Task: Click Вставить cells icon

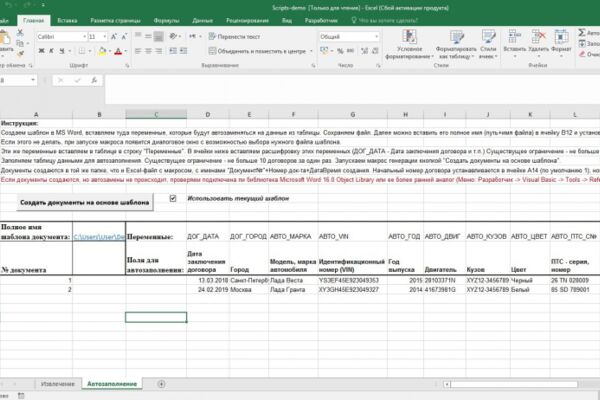Action: click(514, 37)
